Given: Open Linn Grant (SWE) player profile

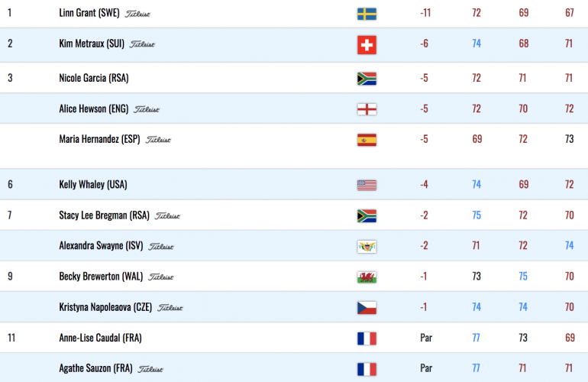Looking at the screenshot, I should [89, 13].
